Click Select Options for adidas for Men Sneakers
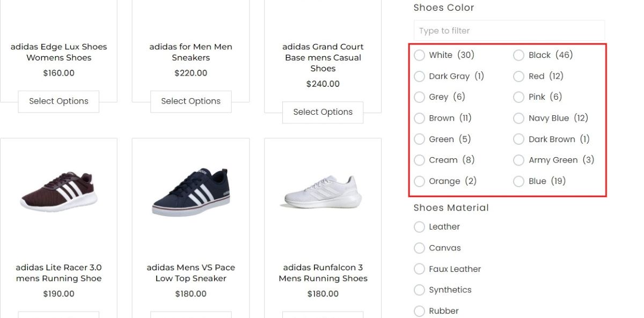The image size is (644, 318). [191, 101]
